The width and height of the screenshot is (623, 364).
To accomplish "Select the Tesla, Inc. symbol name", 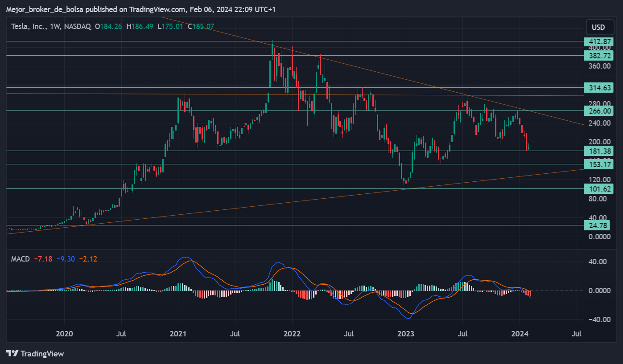I will pyautogui.click(x=29, y=27).
